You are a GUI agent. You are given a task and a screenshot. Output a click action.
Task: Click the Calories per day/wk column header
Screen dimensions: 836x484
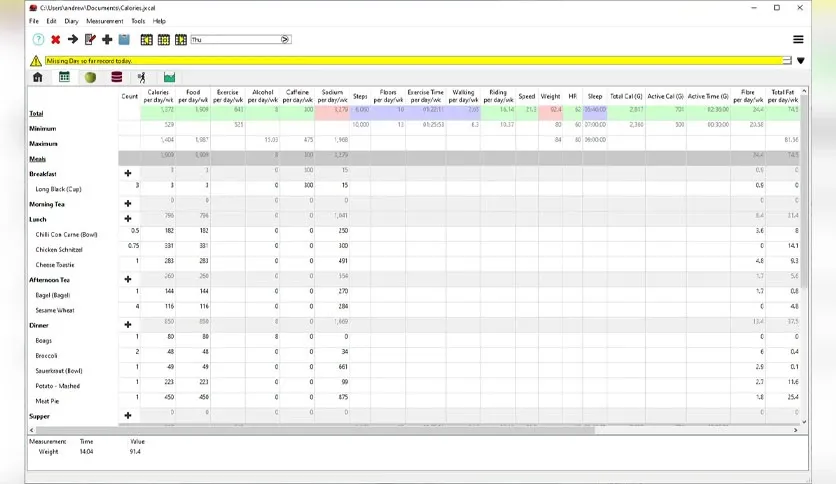tap(158, 96)
